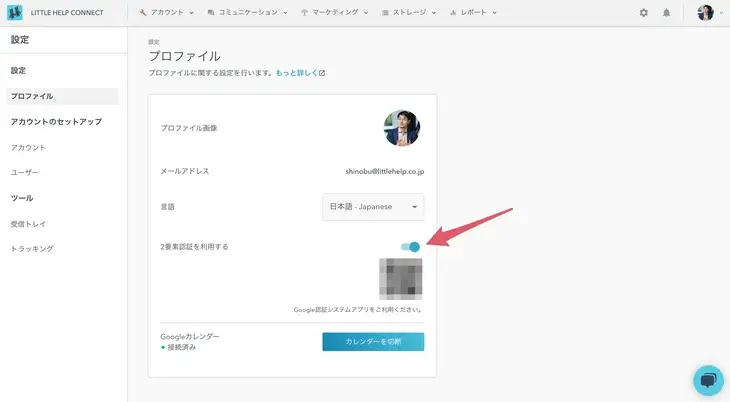Go to 受信トレイ in the sidebar
This screenshot has width=730, height=402.
tap(28, 224)
